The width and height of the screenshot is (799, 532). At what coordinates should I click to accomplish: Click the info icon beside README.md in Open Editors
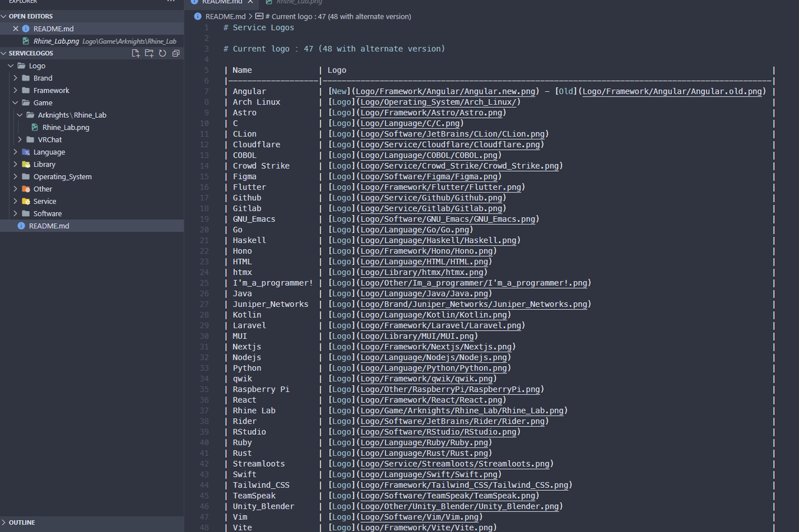(26, 29)
